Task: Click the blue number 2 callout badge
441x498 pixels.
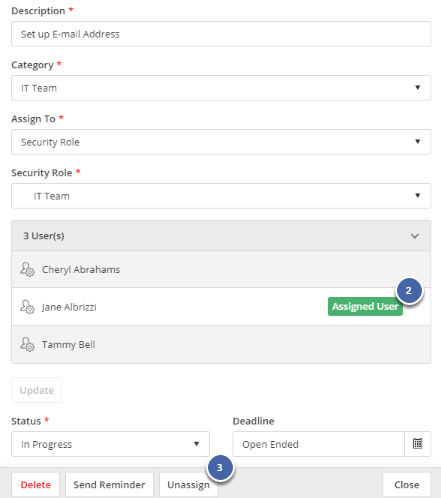Action: [409, 291]
